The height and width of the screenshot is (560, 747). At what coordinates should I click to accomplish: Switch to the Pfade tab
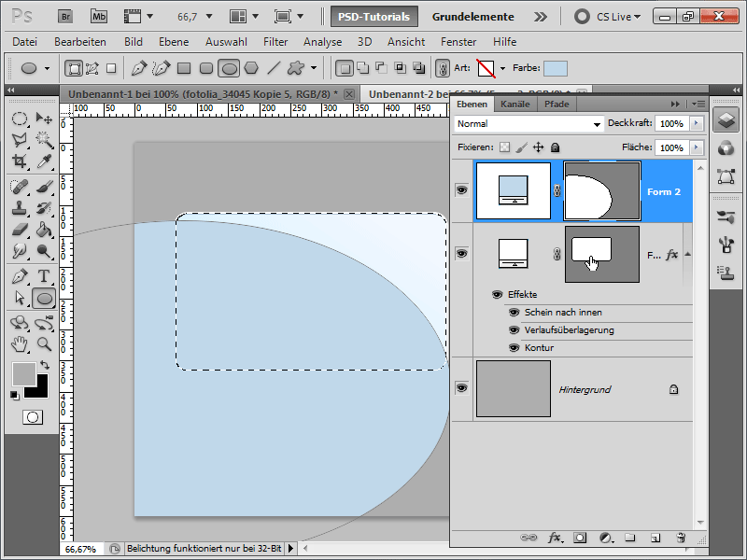coord(557,105)
